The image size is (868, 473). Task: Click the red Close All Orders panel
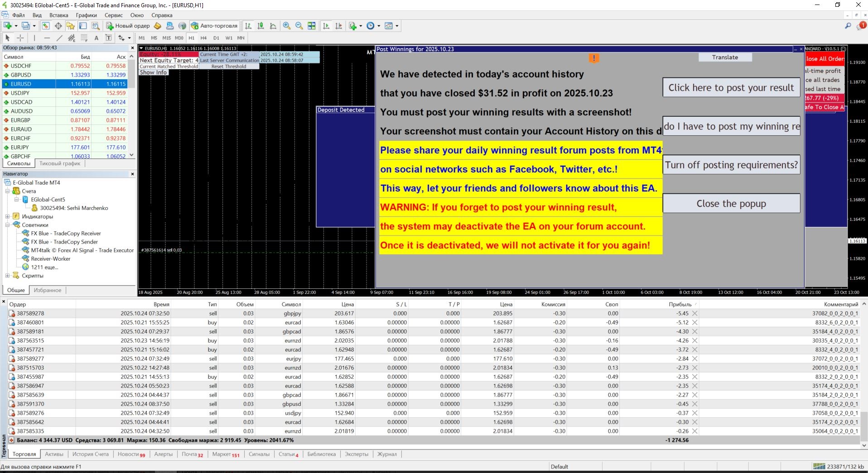tap(825, 58)
